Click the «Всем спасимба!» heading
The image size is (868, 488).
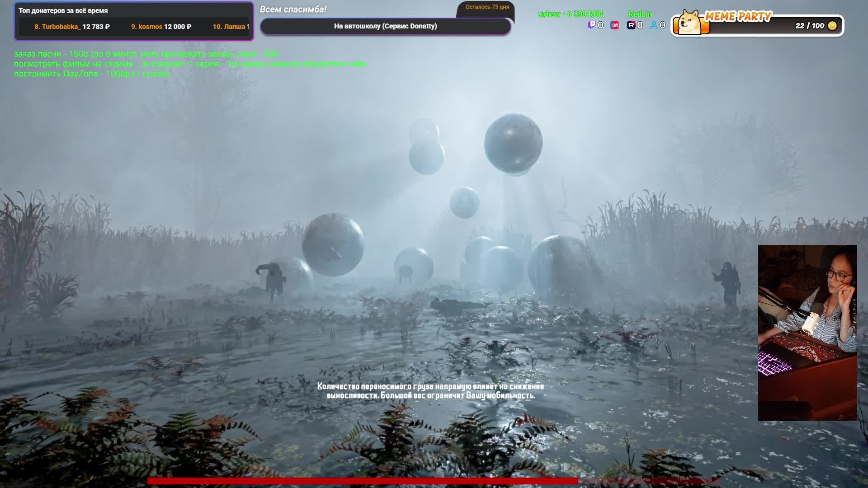[293, 9]
